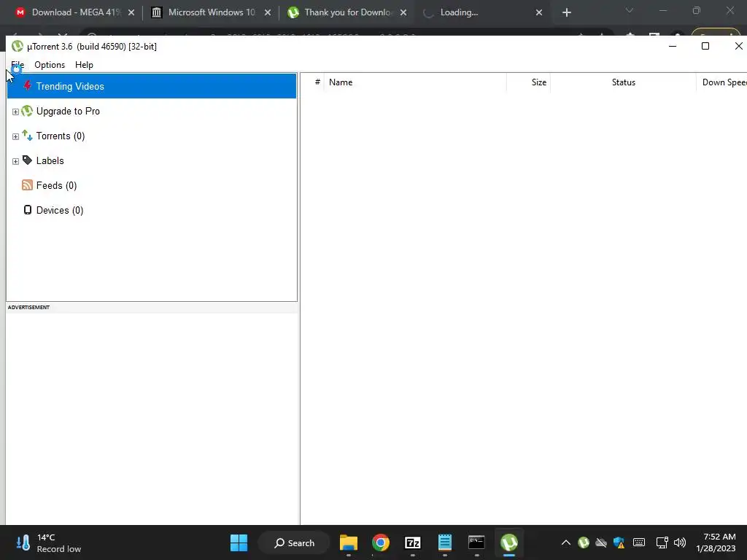Expand the Torrents (0) tree node

pos(15,136)
